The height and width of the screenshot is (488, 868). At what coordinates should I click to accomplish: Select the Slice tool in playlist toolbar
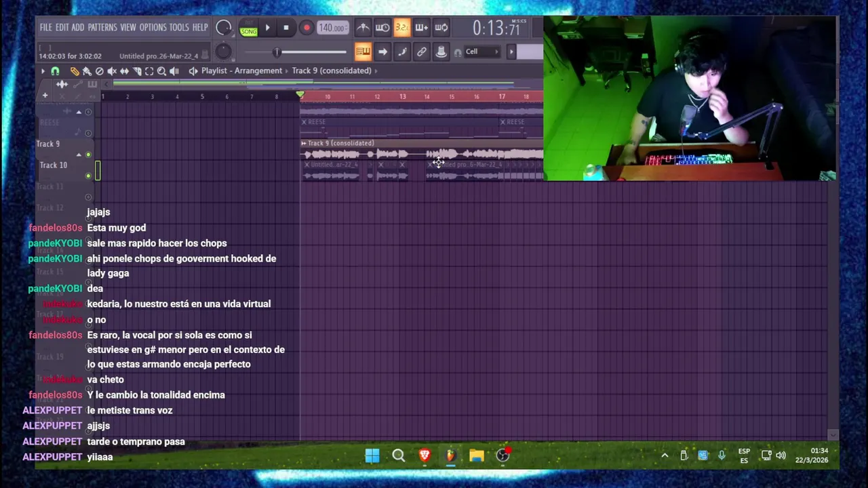pos(137,70)
